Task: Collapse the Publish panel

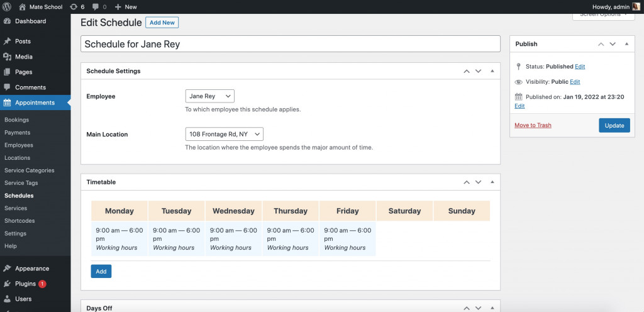Action: click(x=626, y=44)
